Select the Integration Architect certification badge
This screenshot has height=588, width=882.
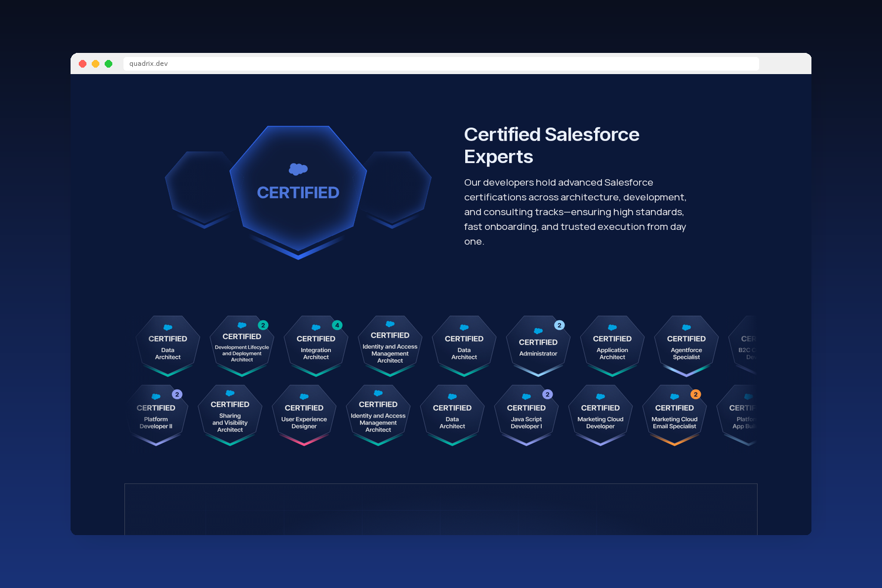316,346
